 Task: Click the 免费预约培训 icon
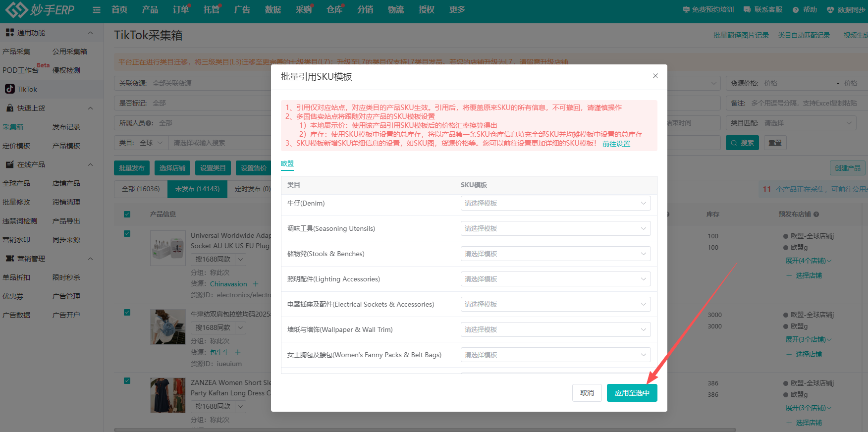pyautogui.click(x=686, y=10)
